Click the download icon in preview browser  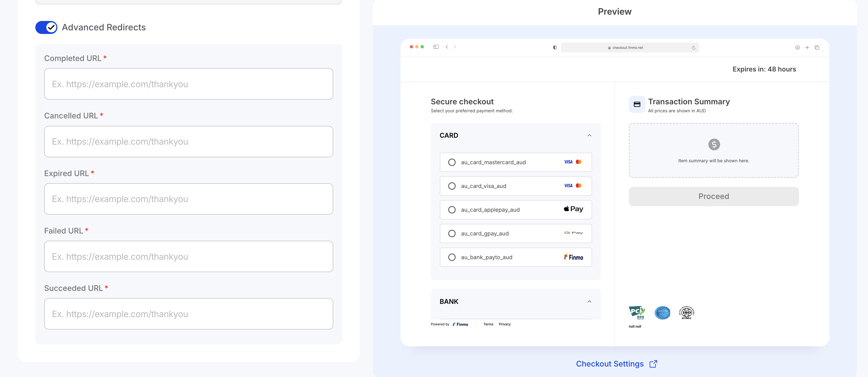coord(797,47)
